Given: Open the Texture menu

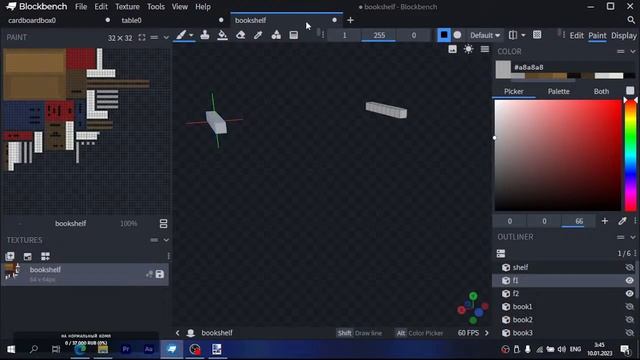Looking at the screenshot, I should point(127,7).
